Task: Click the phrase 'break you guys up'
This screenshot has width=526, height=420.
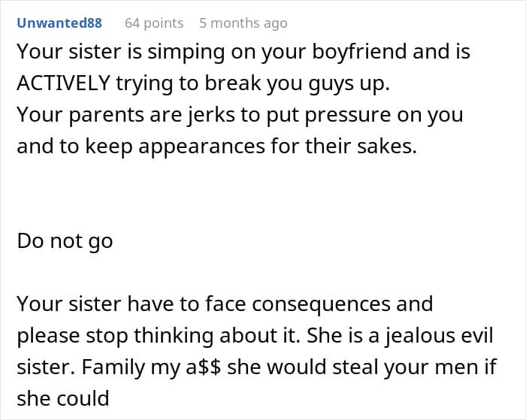Action: [298, 83]
